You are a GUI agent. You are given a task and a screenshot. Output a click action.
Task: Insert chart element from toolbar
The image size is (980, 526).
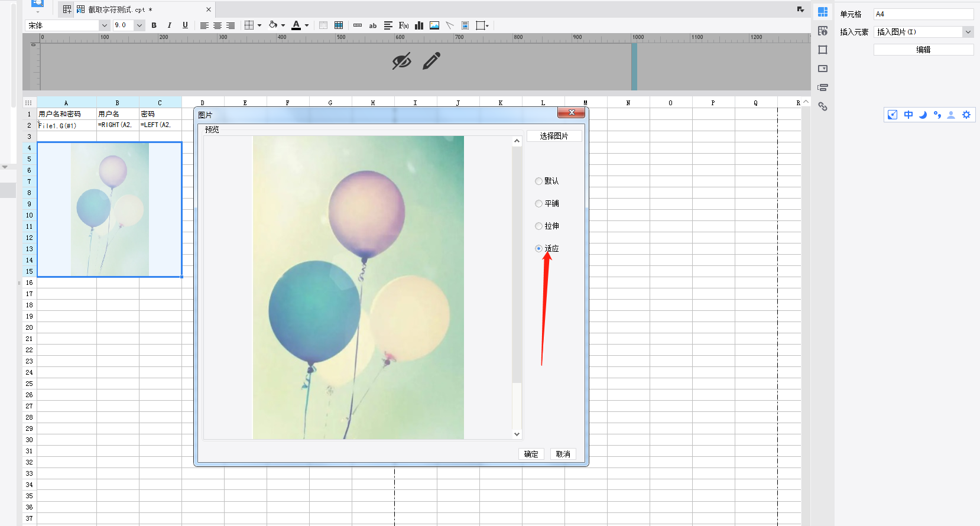[419, 25]
